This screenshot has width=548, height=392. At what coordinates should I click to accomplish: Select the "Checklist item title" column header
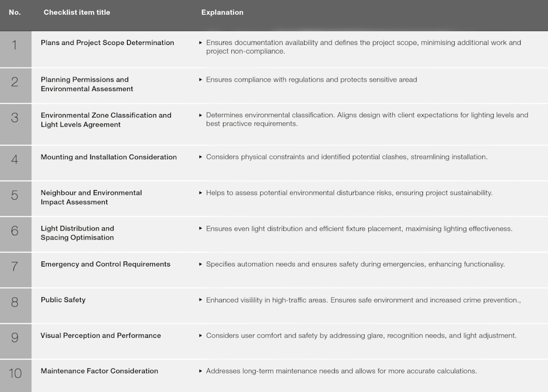[77, 13]
